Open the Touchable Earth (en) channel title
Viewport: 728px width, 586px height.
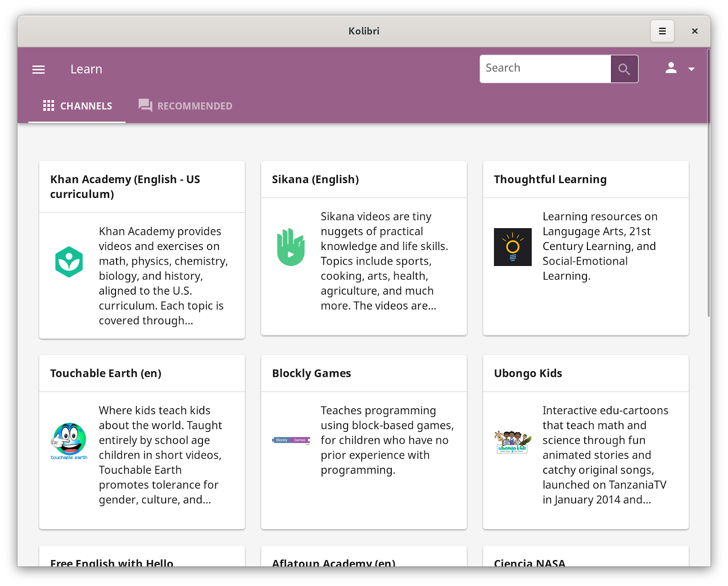point(106,373)
